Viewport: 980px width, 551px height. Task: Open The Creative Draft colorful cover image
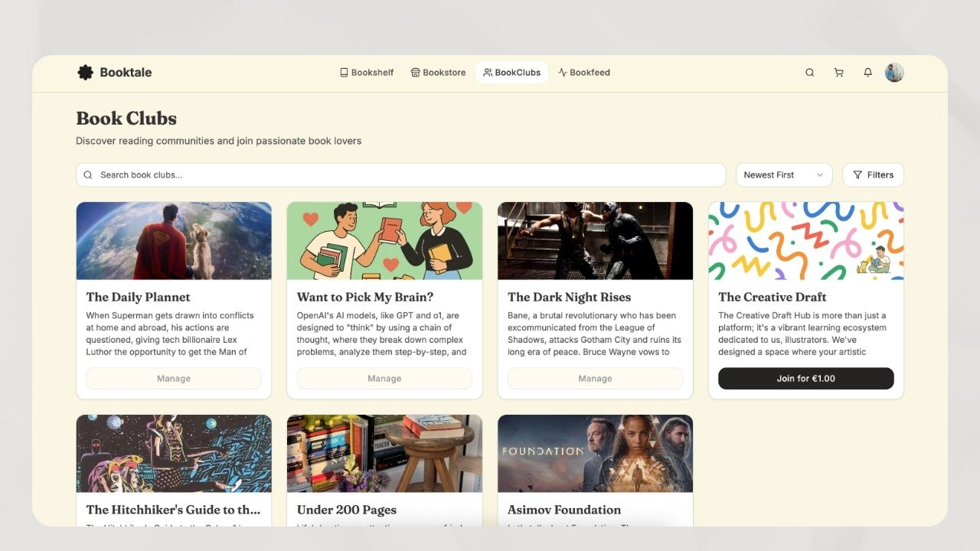coord(805,241)
